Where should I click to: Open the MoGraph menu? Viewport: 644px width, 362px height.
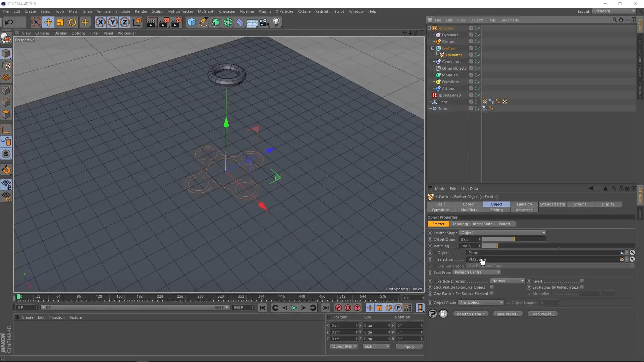tap(206, 11)
